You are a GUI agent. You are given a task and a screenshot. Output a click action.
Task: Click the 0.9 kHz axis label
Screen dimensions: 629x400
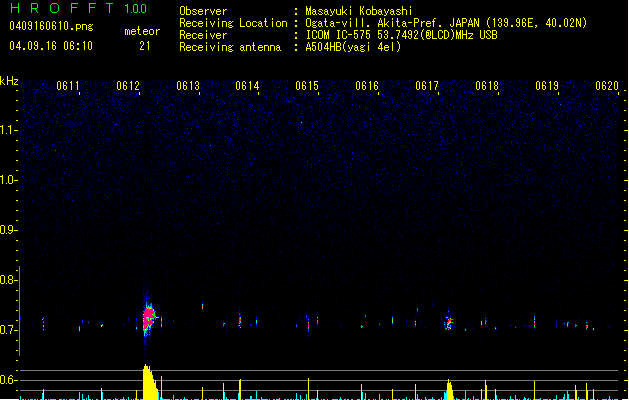pos(8,229)
